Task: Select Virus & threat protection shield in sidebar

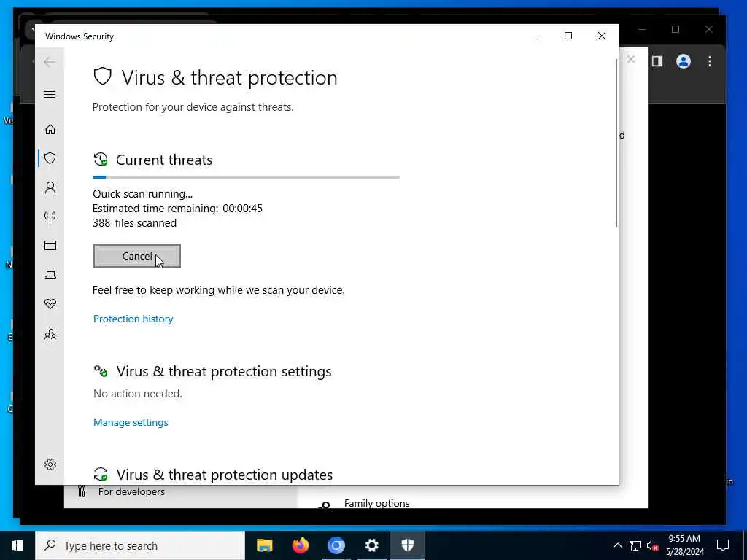Action: 50,158
